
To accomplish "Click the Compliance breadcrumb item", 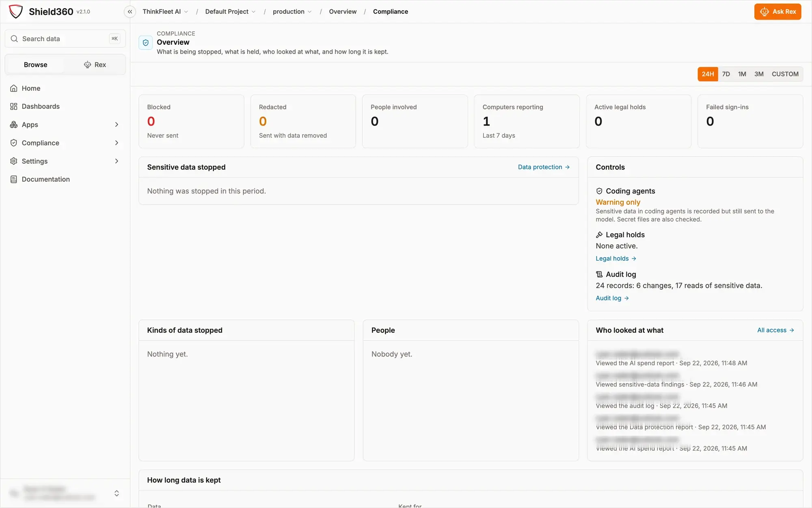I will click(x=391, y=12).
